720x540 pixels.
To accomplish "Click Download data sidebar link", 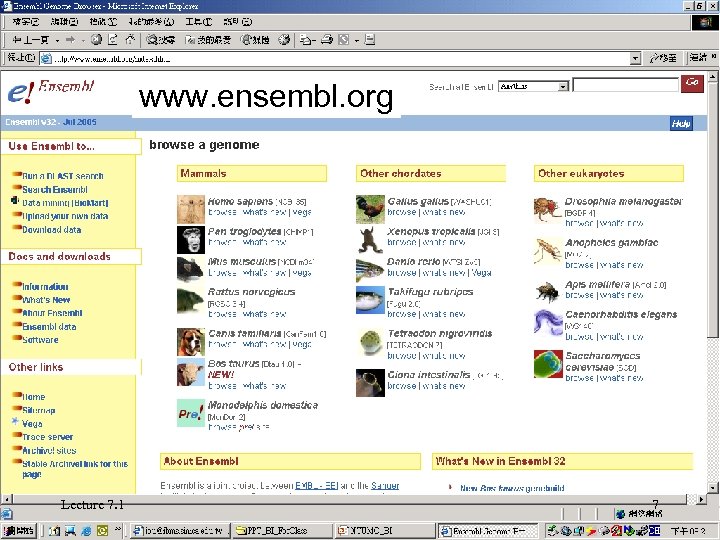I will (51, 230).
